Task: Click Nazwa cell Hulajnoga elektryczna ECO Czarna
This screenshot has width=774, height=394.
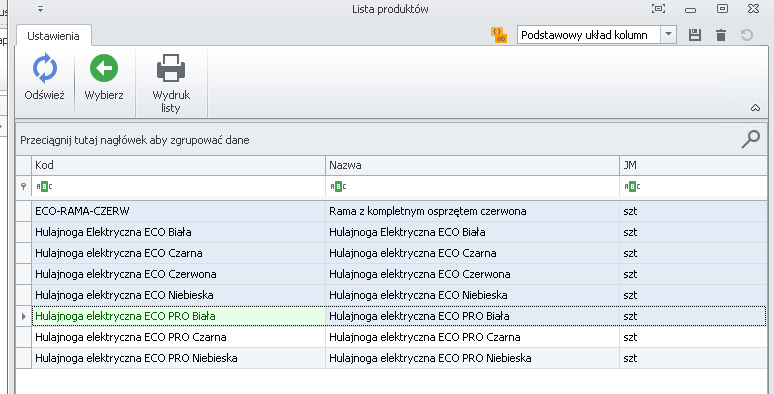Action: point(472,253)
